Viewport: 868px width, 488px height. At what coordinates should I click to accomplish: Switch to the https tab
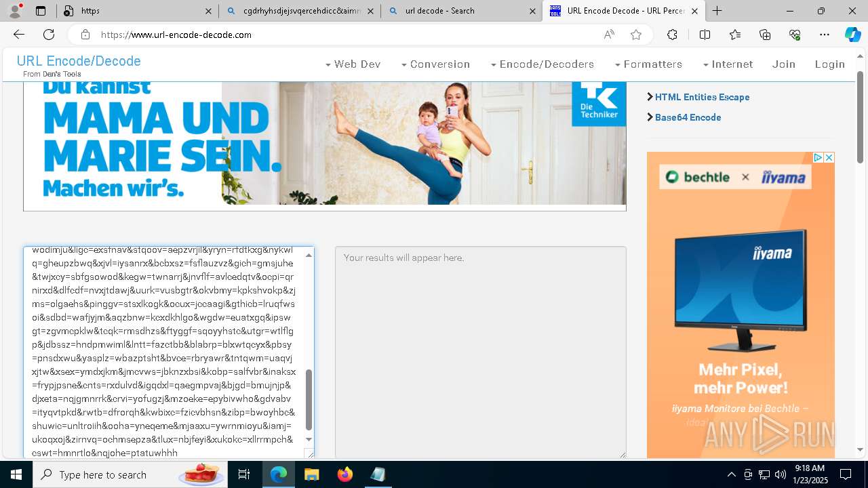[138, 11]
